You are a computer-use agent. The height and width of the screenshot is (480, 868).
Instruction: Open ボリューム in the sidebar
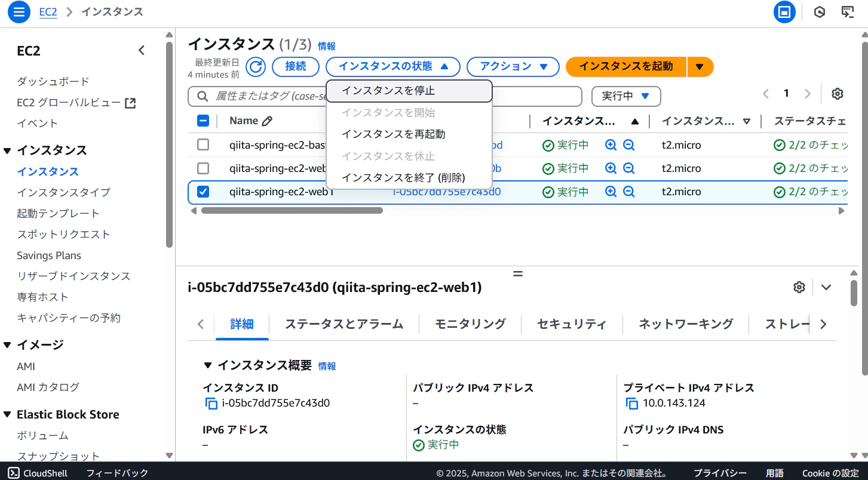tap(42, 435)
